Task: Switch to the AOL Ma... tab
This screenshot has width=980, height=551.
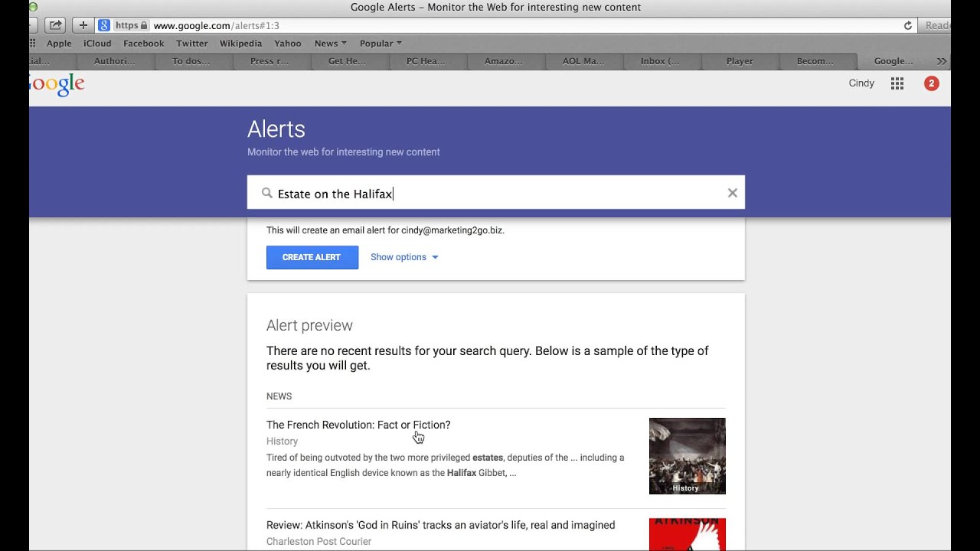Action: (583, 61)
